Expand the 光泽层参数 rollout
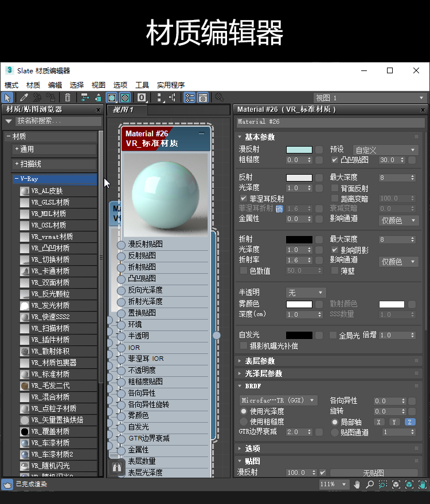This screenshot has height=504, width=430. (x=330, y=373)
